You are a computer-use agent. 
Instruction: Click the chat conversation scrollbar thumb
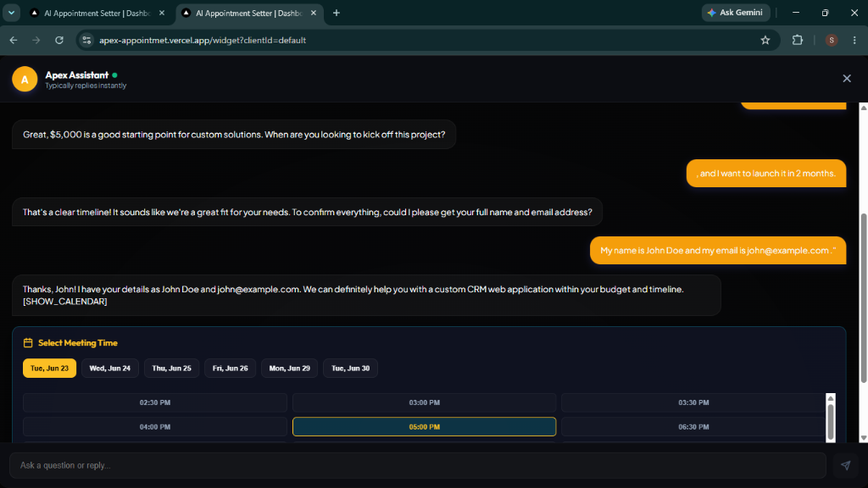coord(864,297)
